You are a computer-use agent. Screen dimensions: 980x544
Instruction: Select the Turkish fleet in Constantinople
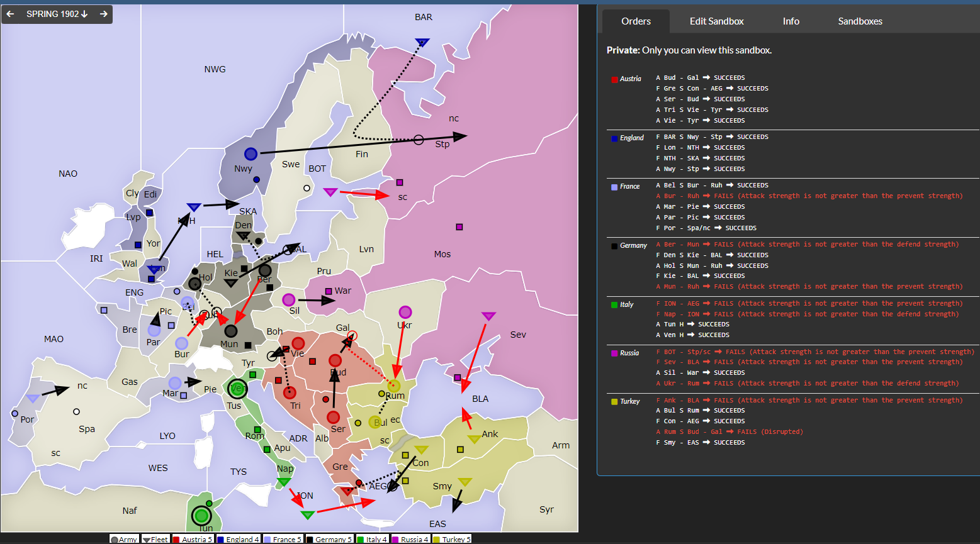click(x=421, y=449)
